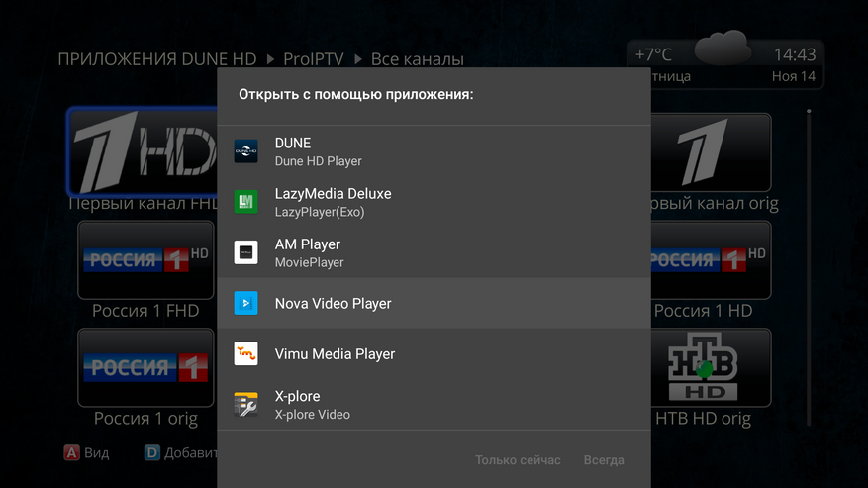Select the Nova Video Player blue icon

(245, 303)
